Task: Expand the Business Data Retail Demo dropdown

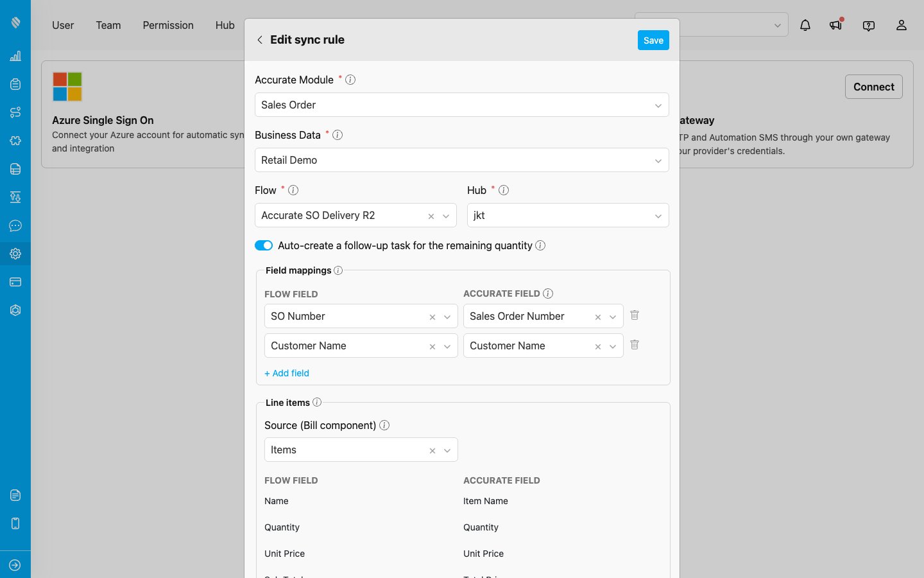Action: point(462,160)
